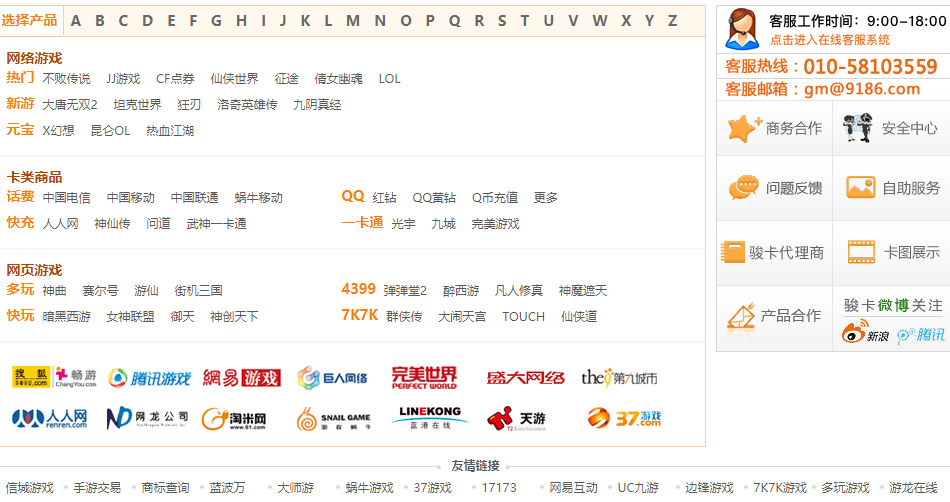Follow on 新浪 weibo icon

point(865,332)
